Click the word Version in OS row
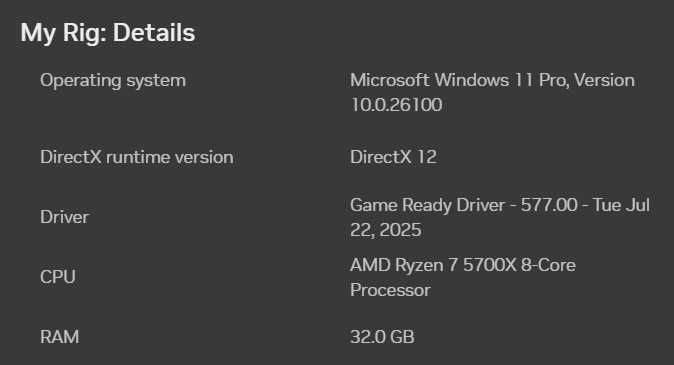Viewport: 674px width, 365px height. [604, 80]
